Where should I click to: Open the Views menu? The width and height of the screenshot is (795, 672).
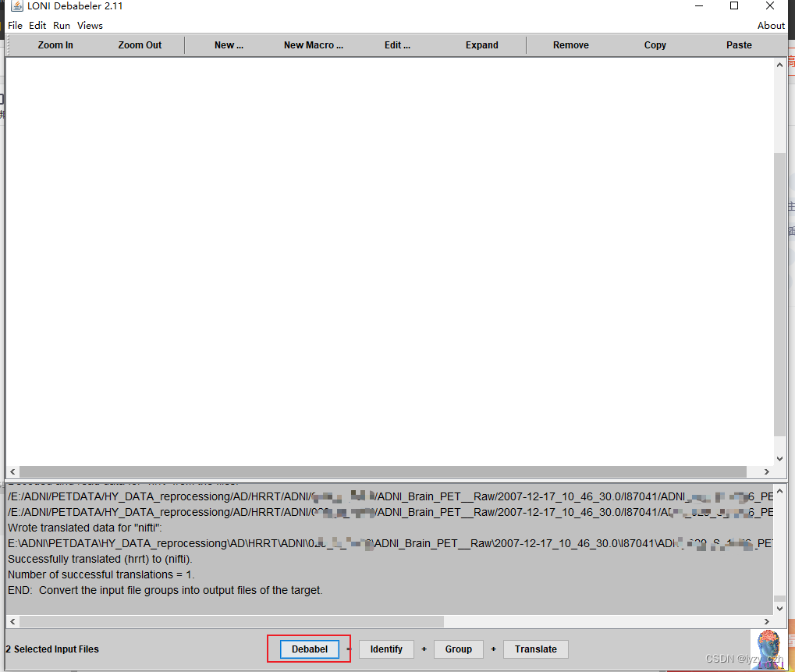(x=91, y=25)
